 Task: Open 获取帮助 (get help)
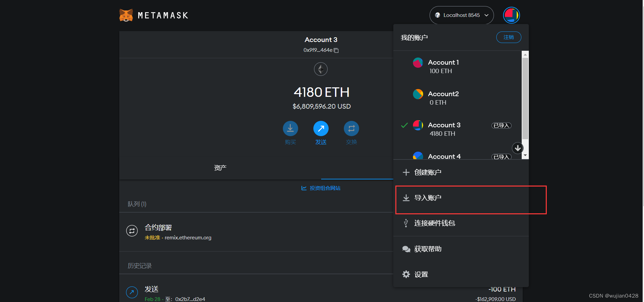[x=461, y=249]
